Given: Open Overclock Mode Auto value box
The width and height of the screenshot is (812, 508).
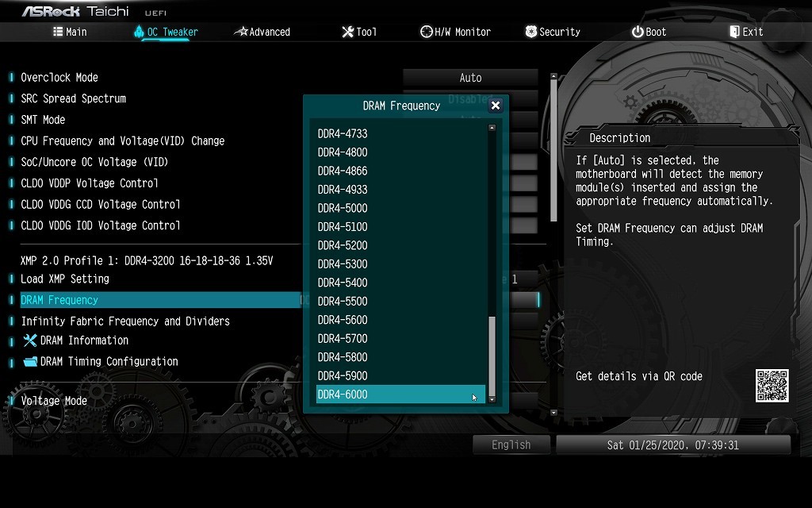Looking at the screenshot, I should (x=470, y=78).
